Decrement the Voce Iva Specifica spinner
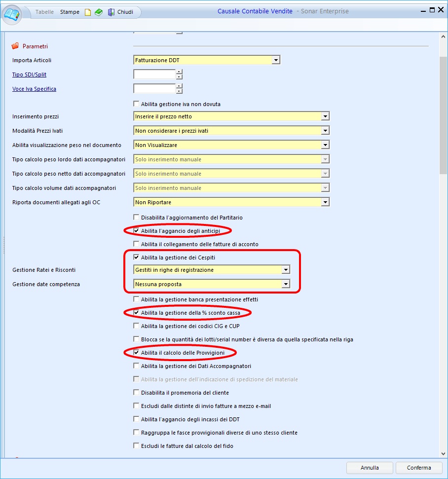 point(179,91)
